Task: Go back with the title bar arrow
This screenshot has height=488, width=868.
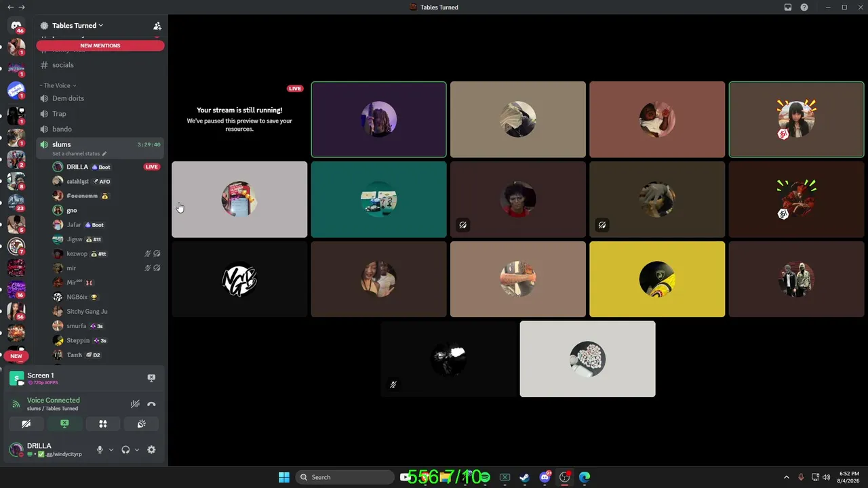Action: point(10,7)
